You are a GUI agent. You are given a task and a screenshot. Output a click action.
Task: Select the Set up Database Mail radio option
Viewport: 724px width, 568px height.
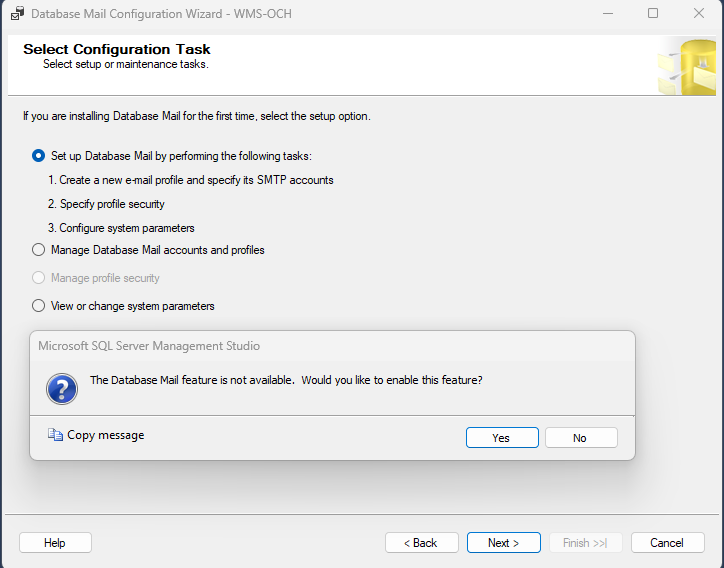click(39, 156)
